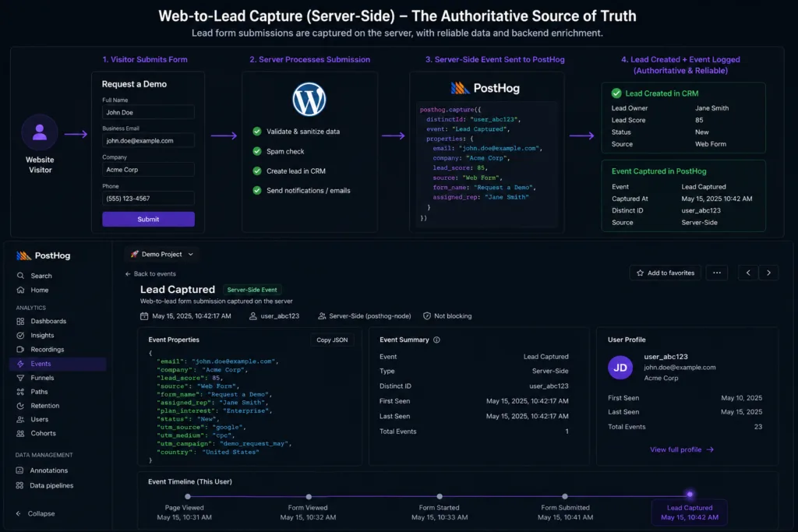Select the Form Started timeline dot
This screenshot has width=798, height=532.
(440, 496)
